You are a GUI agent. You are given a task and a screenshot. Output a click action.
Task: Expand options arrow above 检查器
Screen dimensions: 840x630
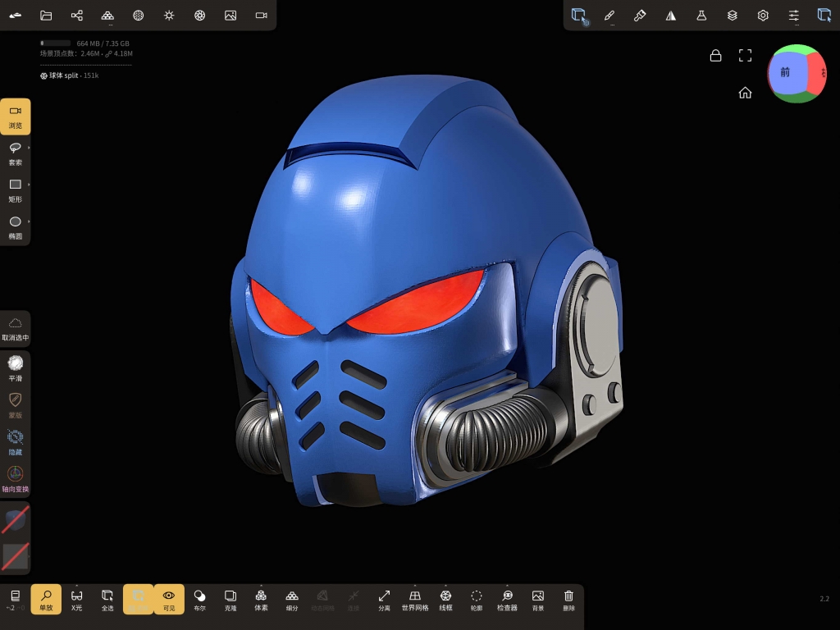[x=507, y=586]
